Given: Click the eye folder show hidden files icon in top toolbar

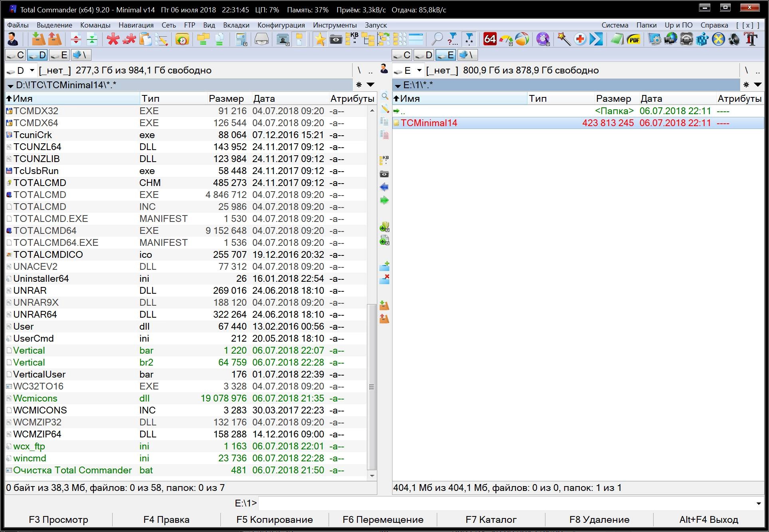Looking at the screenshot, I should tap(336, 39).
